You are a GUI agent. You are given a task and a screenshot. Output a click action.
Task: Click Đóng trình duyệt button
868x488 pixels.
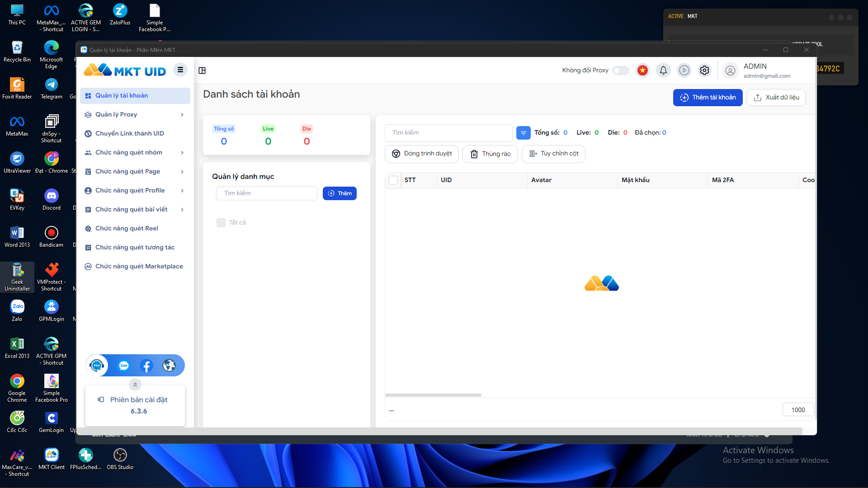(x=421, y=154)
